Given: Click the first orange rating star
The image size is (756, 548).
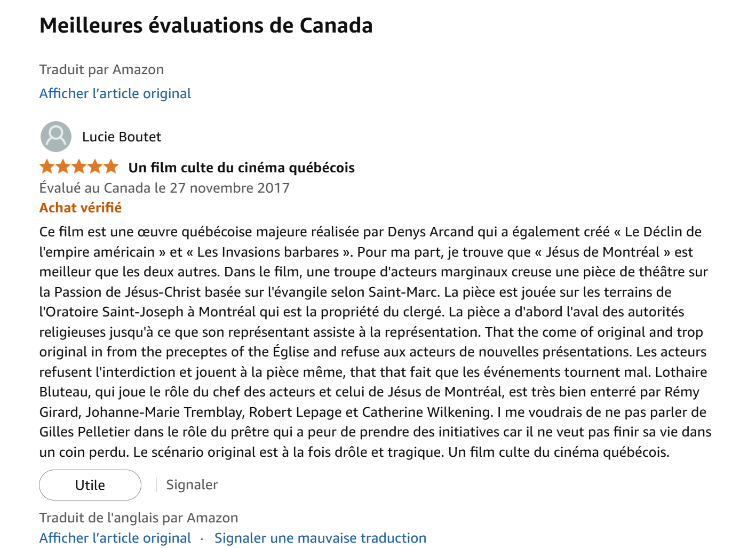Looking at the screenshot, I should 47,167.
